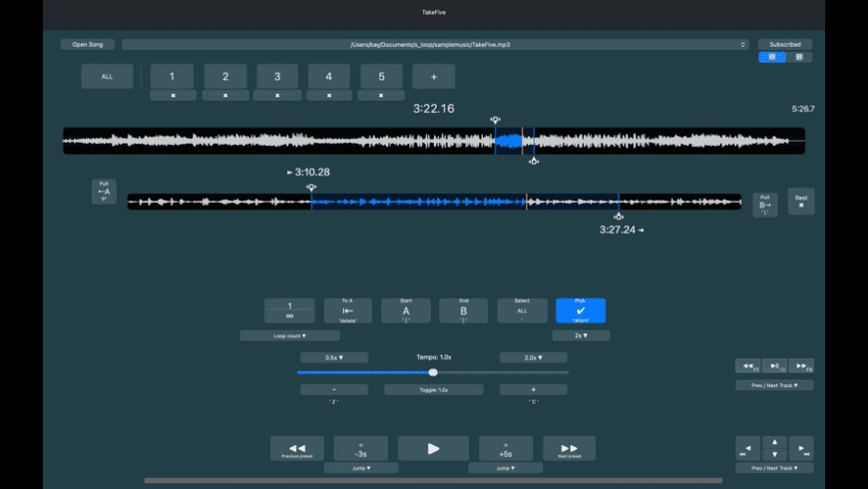Screen dimensions: 868x489
Task: Click start marker above the zoomed waveform
Action: [x=311, y=188]
